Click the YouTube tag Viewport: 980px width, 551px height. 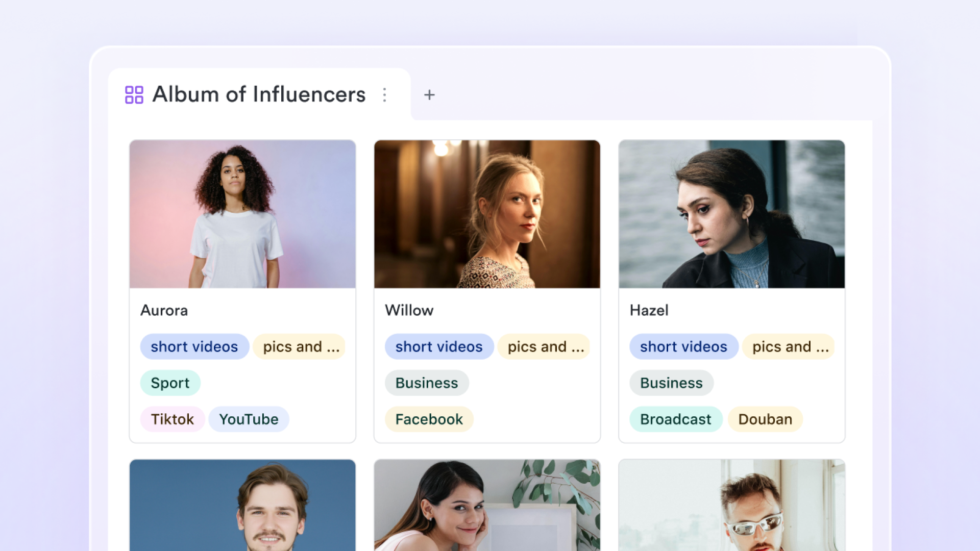pos(249,419)
